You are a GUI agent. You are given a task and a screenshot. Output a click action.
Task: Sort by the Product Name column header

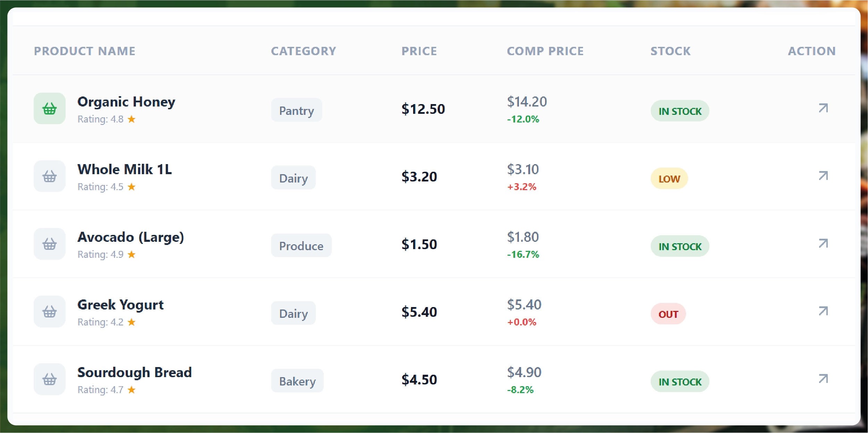coord(85,51)
